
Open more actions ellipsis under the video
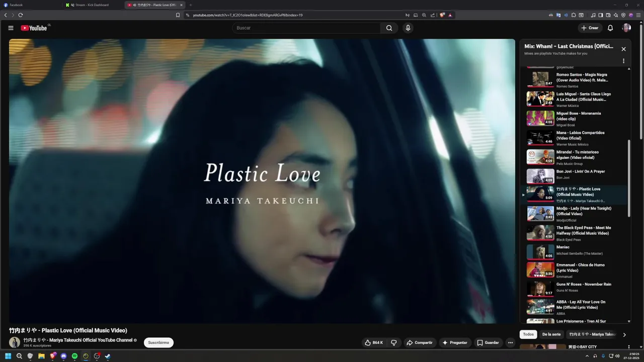510,343
